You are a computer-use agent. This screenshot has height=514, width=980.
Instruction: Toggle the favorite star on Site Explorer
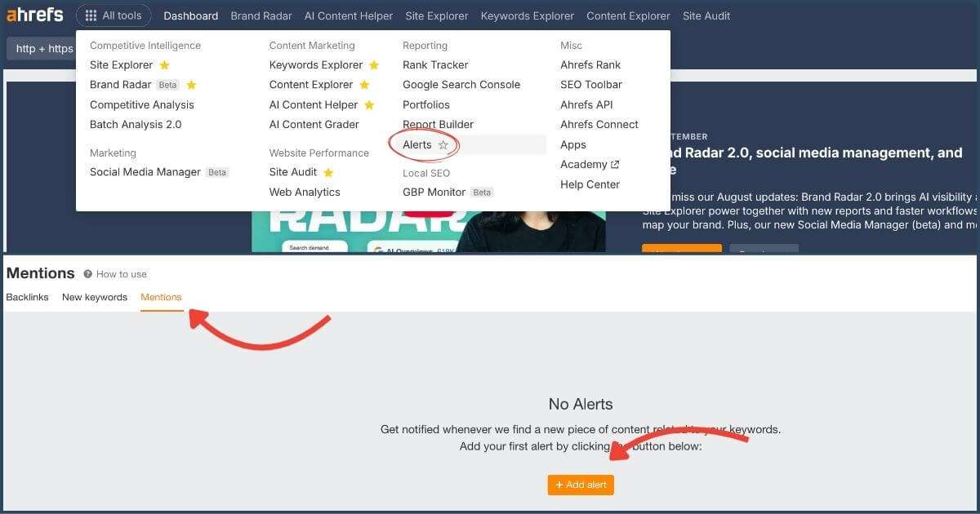165,64
